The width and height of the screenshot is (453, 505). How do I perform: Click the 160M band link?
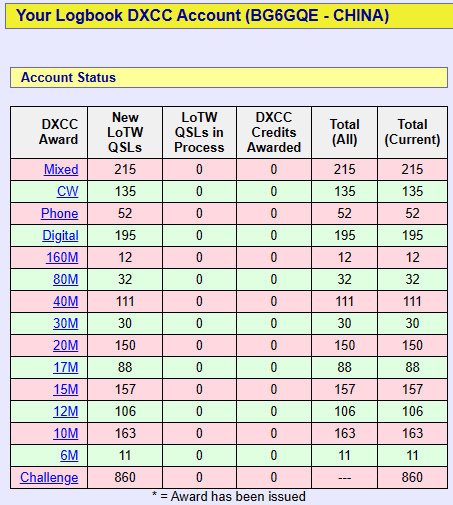coord(62,257)
